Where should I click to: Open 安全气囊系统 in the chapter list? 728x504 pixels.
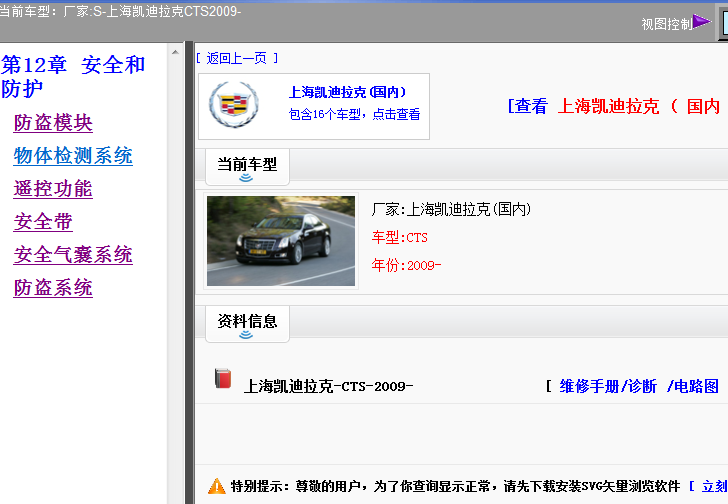tap(73, 255)
